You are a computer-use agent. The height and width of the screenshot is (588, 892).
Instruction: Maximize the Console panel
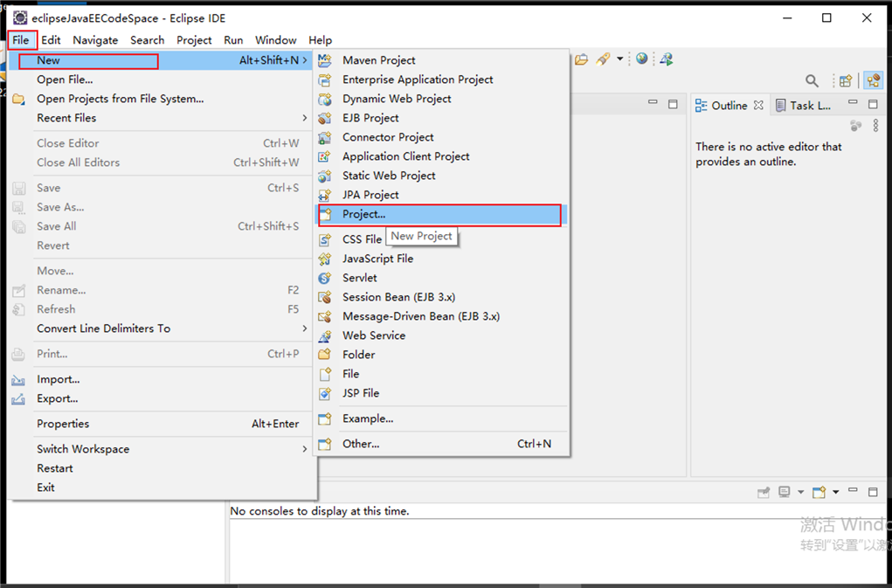(874, 492)
